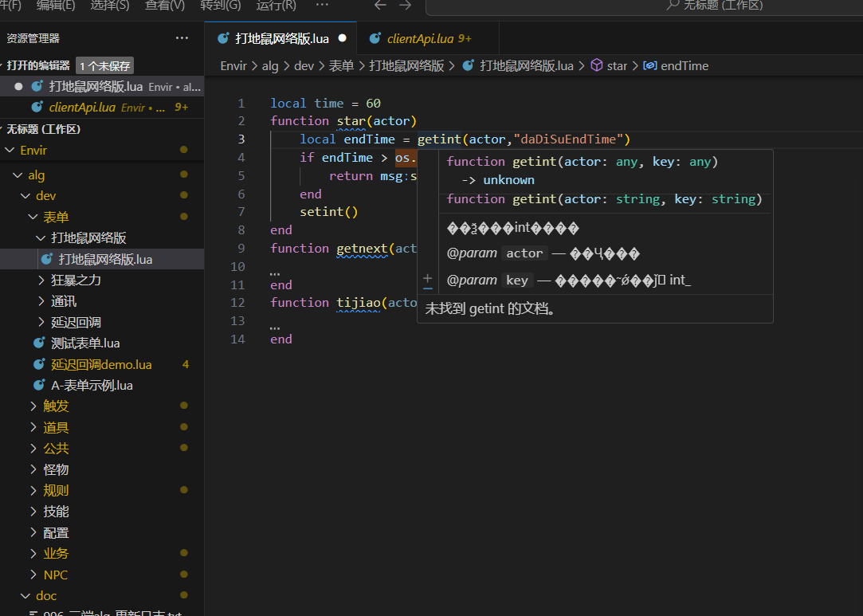Open the 转到(G) menu
This screenshot has width=863, height=616.
tap(220, 6)
